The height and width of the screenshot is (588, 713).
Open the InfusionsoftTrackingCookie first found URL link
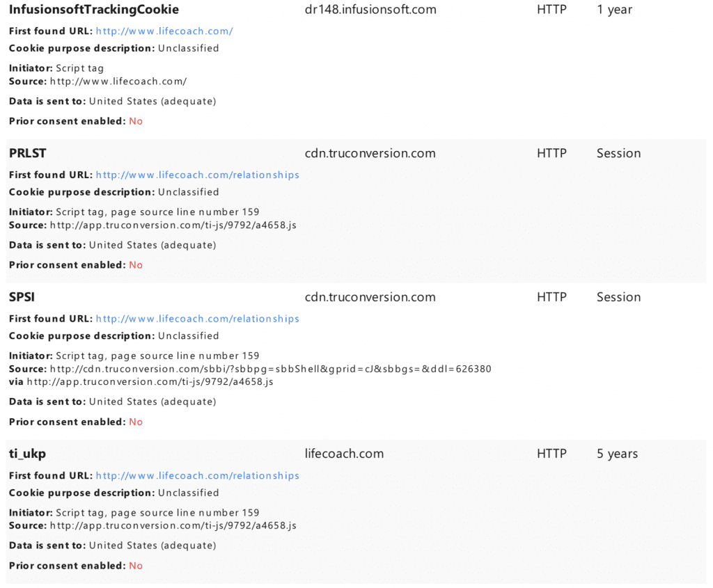(164, 31)
